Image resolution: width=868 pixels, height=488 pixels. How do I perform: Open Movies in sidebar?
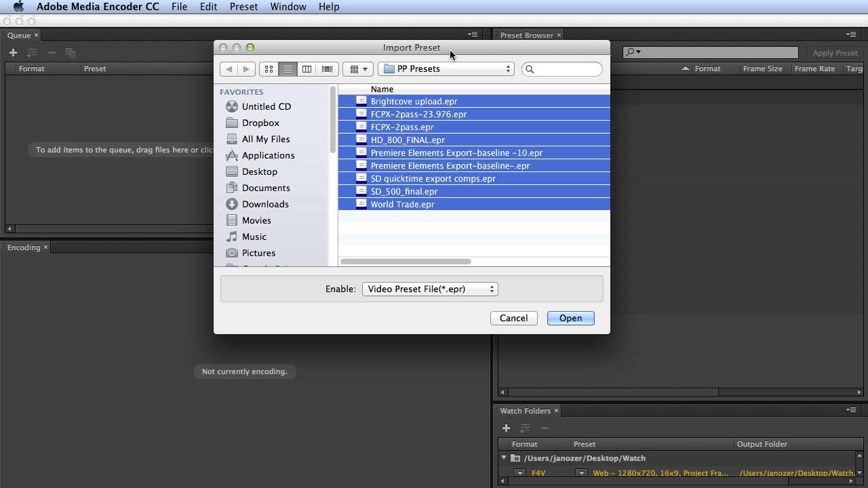coord(256,220)
